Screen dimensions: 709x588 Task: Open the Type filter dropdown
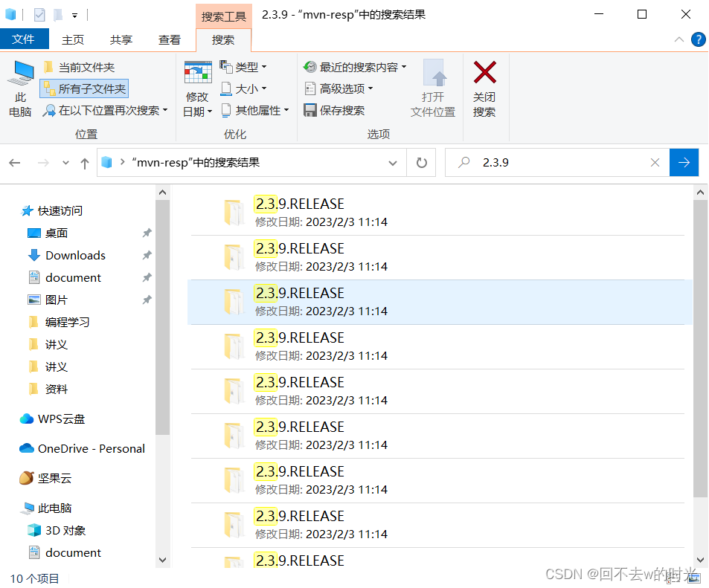pos(244,68)
